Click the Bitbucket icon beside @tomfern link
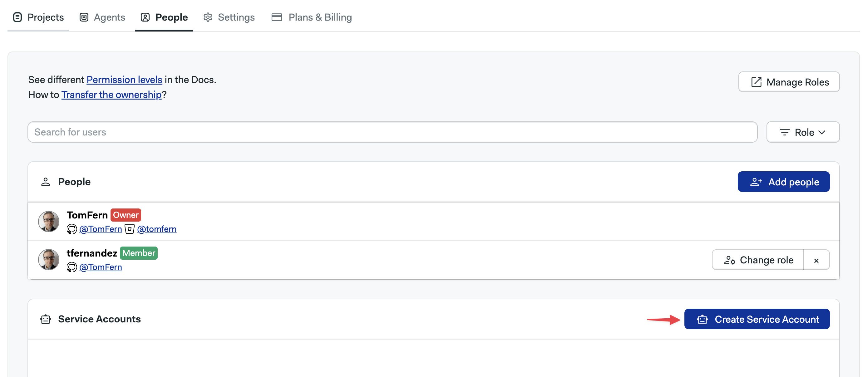Viewport: 868px width, 377px height. pos(130,229)
